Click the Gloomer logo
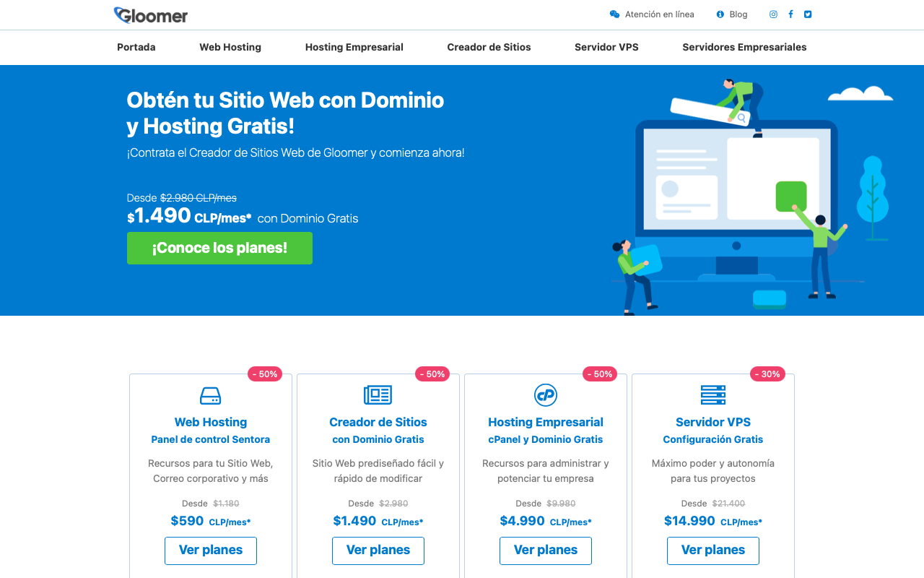This screenshot has height=578, width=924. 151,15
